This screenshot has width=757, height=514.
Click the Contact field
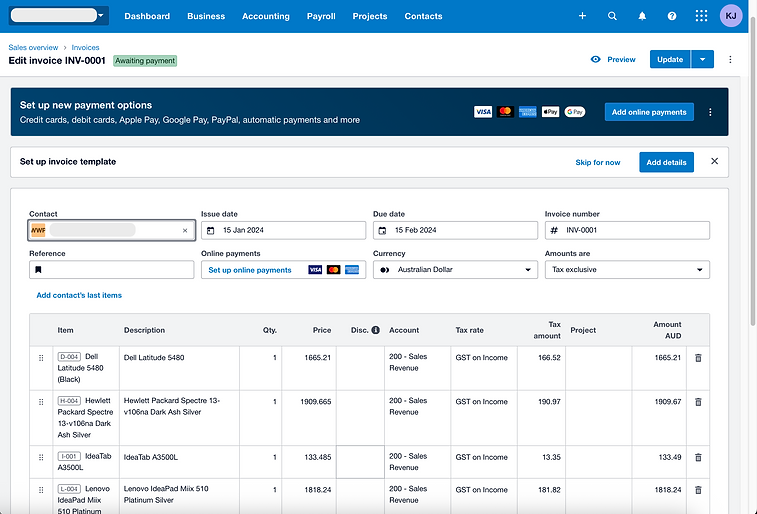click(x=112, y=230)
